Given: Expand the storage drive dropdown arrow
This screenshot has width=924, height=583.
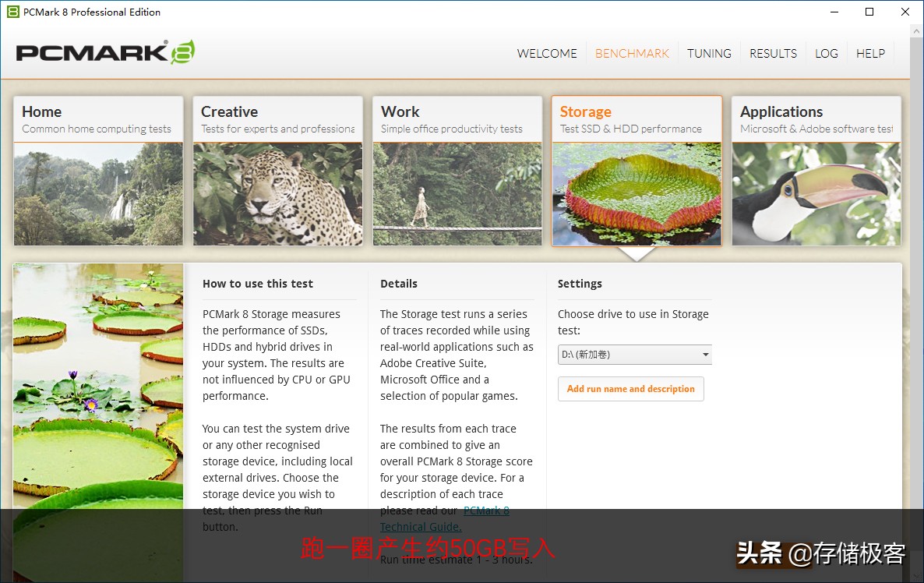Looking at the screenshot, I should 705,355.
